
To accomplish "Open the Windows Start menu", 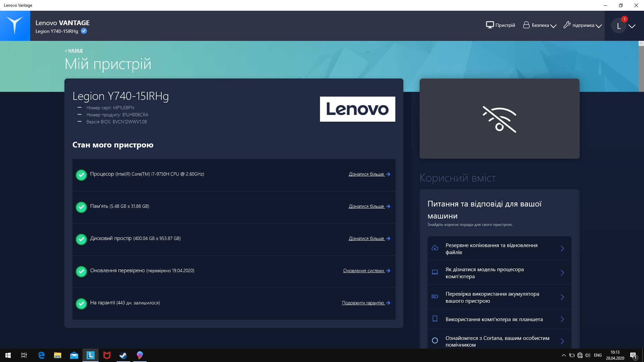I will [x=8, y=355].
